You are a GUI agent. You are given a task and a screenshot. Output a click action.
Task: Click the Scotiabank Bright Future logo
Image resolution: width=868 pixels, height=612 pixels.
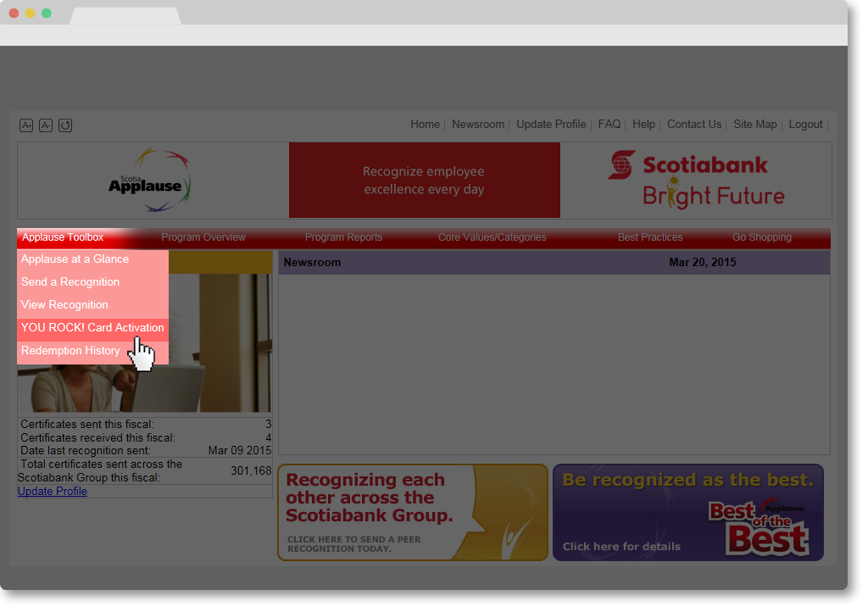pyautogui.click(x=697, y=180)
